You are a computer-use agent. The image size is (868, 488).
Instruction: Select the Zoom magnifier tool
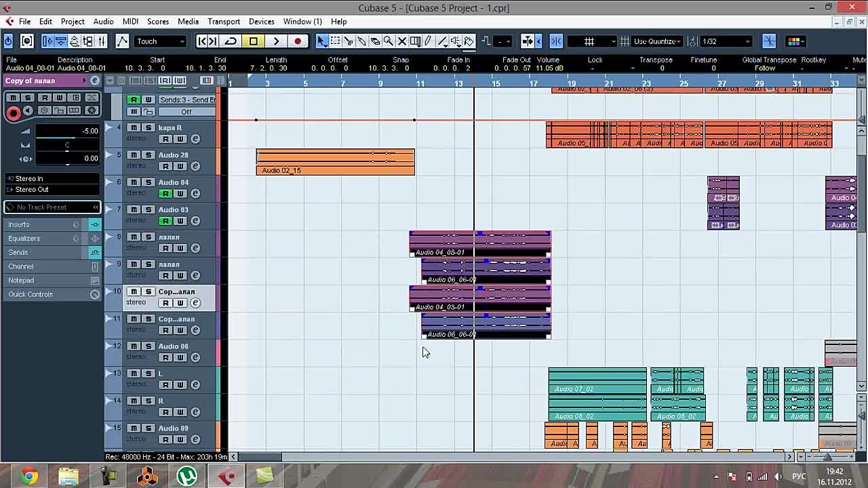[388, 41]
